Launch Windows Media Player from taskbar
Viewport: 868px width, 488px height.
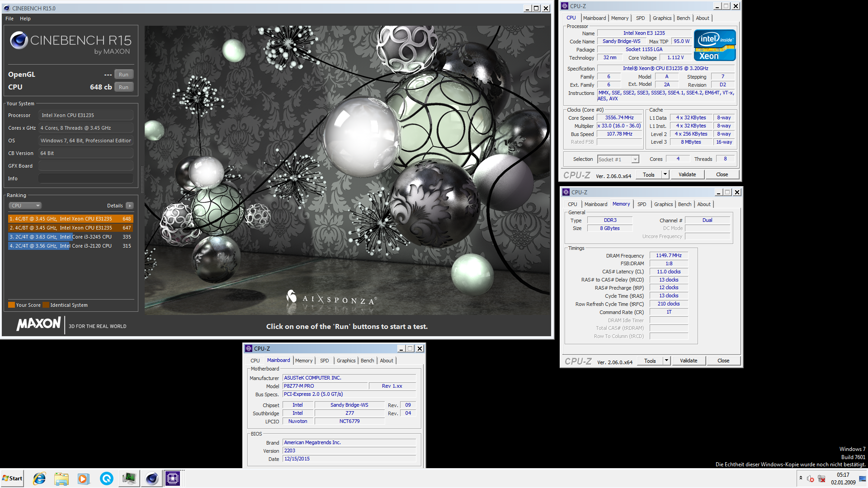click(84, 478)
